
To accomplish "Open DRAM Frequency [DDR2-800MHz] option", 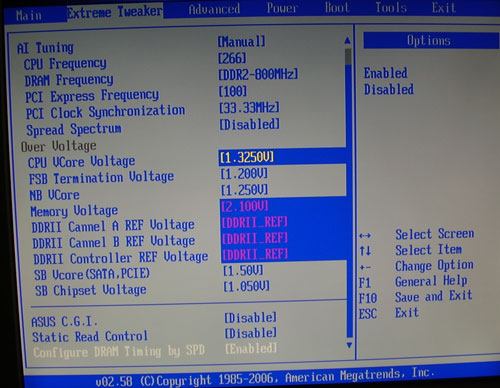I will point(258,74).
